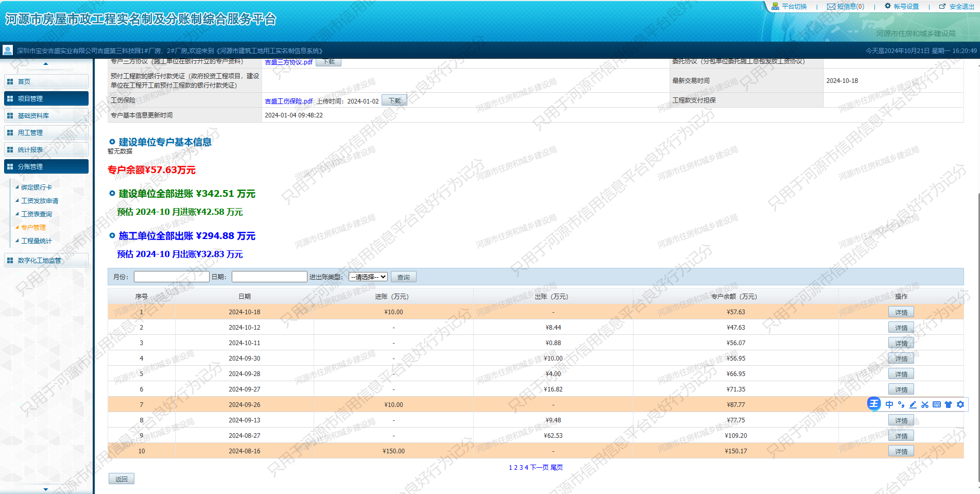Open the 用工管理 menu
Screen dimensions: 980x494
pyautogui.click(x=46, y=132)
